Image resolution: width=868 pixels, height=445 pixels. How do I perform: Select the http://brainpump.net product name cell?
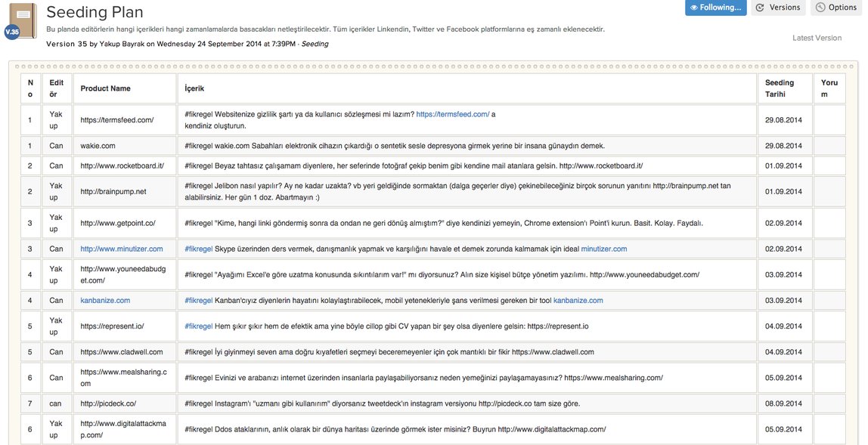tap(125, 191)
